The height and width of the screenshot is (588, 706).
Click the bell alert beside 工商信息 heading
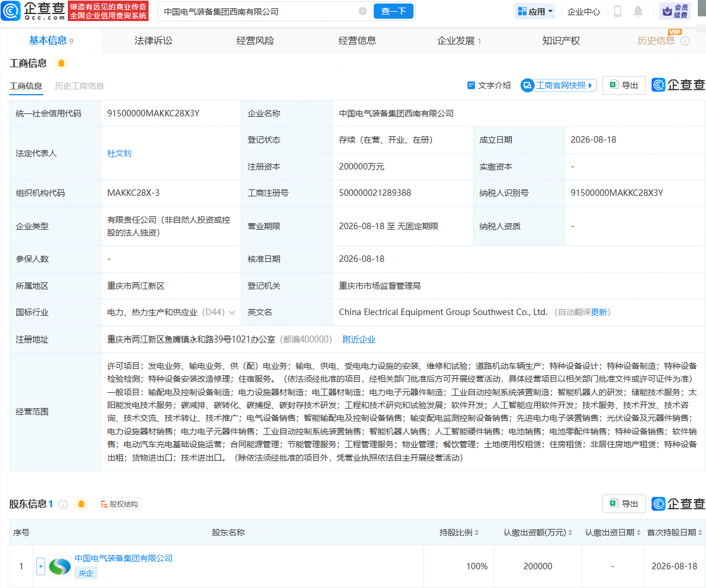[61, 63]
